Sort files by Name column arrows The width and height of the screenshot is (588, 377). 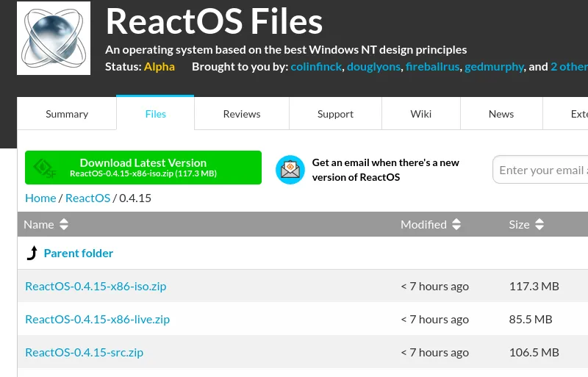click(x=64, y=225)
